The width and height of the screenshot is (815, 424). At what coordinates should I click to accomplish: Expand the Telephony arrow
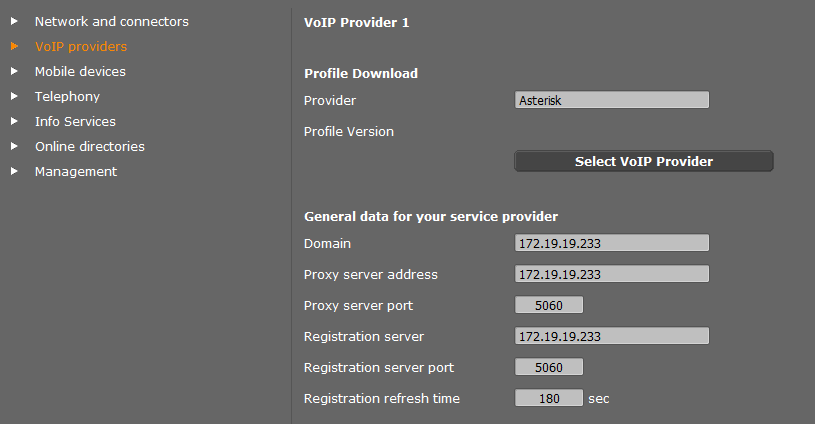(14, 96)
